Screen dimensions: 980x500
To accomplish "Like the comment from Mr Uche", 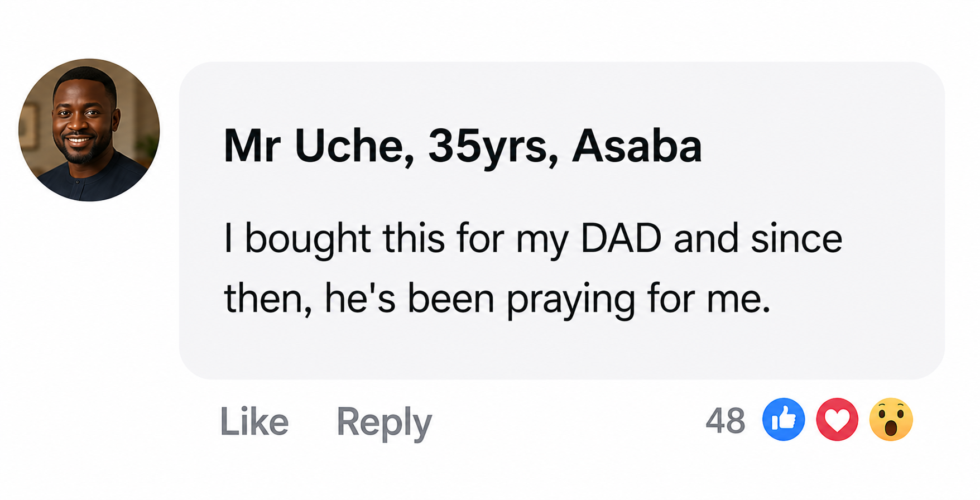I will coord(254,421).
